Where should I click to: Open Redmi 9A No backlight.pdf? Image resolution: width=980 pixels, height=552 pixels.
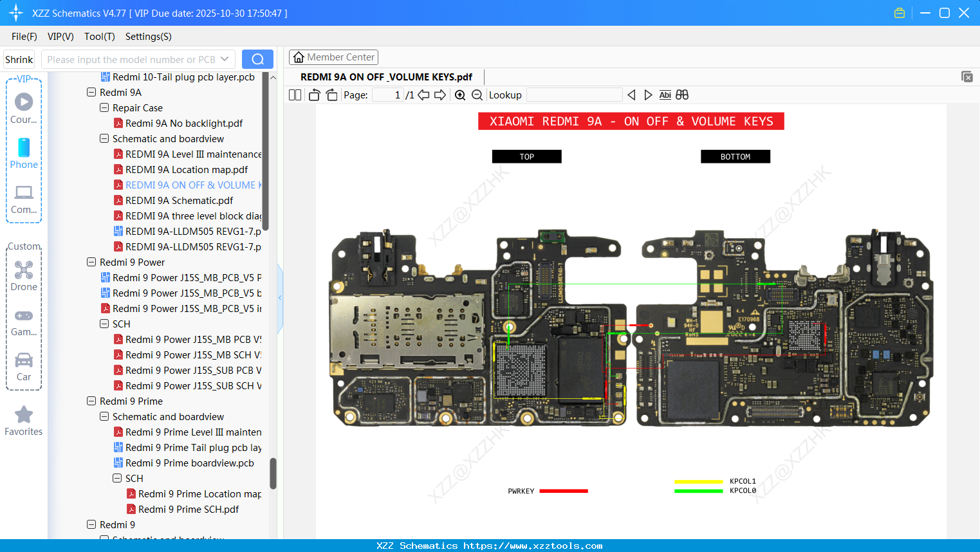[x=184, y=124]
